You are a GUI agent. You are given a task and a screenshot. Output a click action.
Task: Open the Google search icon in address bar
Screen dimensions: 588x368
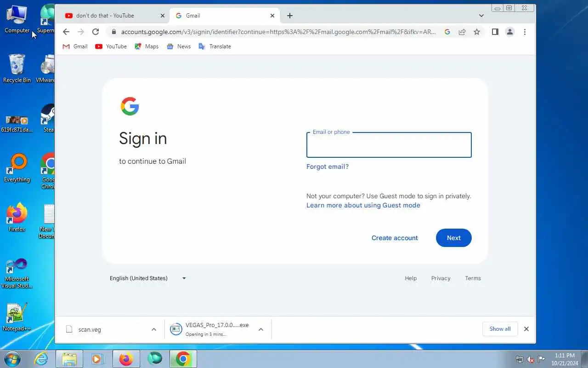pyautogui.click(x=447, y=32)
